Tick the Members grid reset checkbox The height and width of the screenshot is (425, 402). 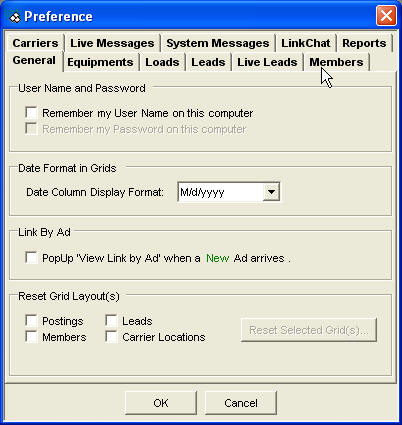tap(31, 337)
